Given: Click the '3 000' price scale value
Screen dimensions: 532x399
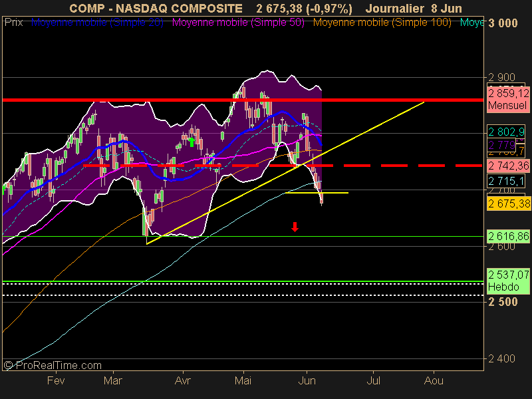Looking at the screenshot, I should coord(503,23).
